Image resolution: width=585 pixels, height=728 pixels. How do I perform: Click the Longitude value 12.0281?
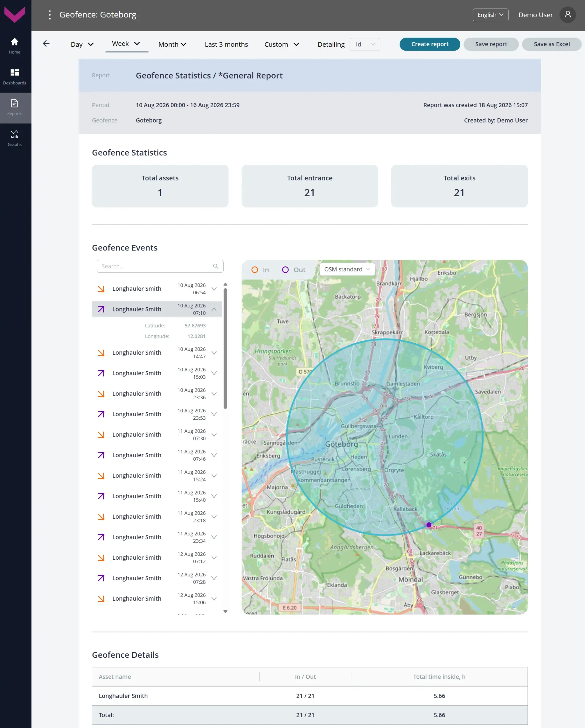(x=196, y=336)
